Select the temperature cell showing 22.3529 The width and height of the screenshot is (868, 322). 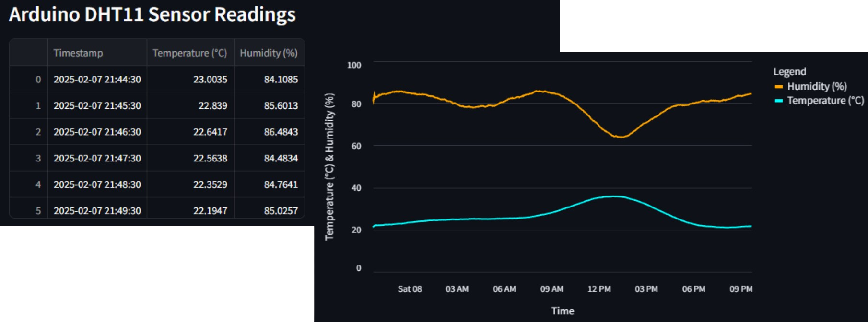(210, 184)
